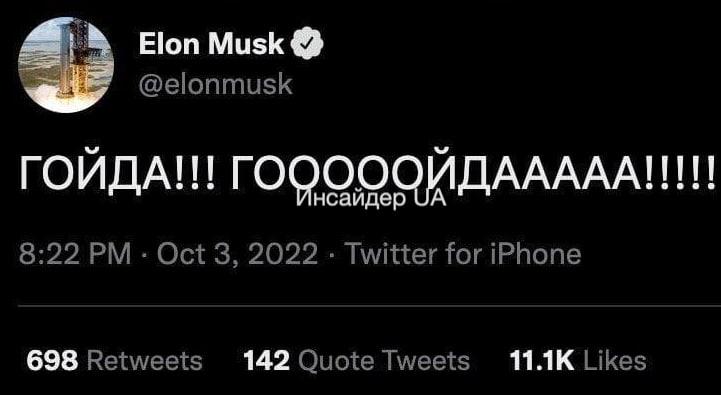This screenshot has width=721, height=395.
Task: Click the blue verified checkmark badge
Action: (x=307, y=45)
